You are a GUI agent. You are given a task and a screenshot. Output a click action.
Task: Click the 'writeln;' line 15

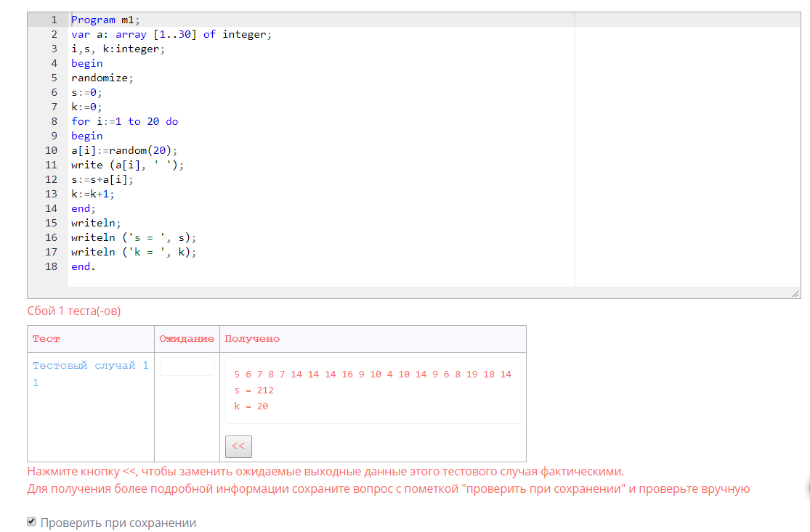(96, 223)
